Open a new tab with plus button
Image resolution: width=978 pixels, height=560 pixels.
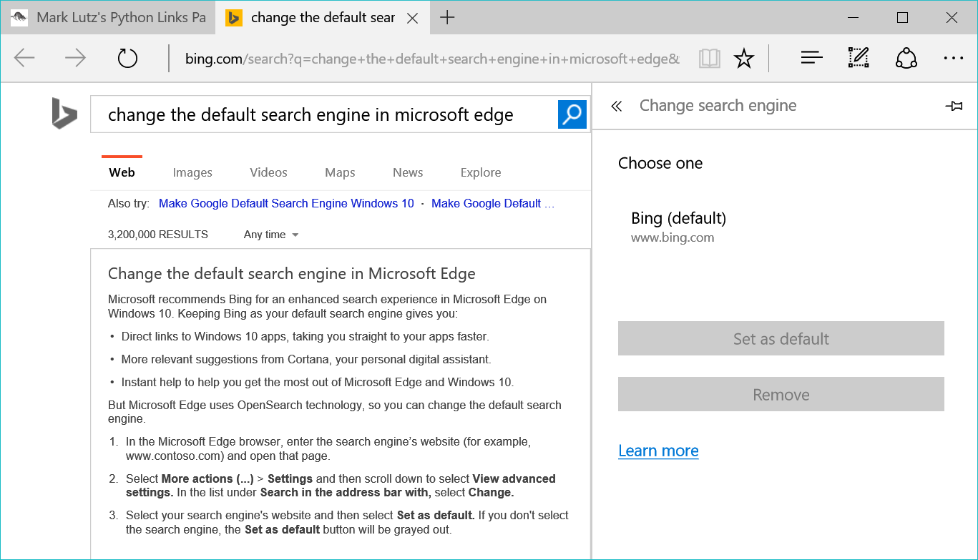point(447,18)
